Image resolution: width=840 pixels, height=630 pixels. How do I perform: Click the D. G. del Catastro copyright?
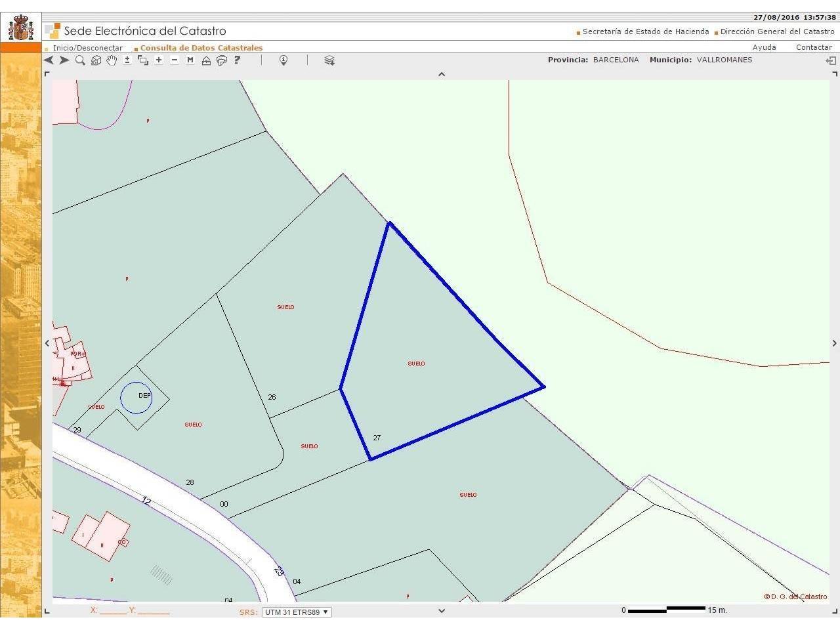tap(795, 597)
